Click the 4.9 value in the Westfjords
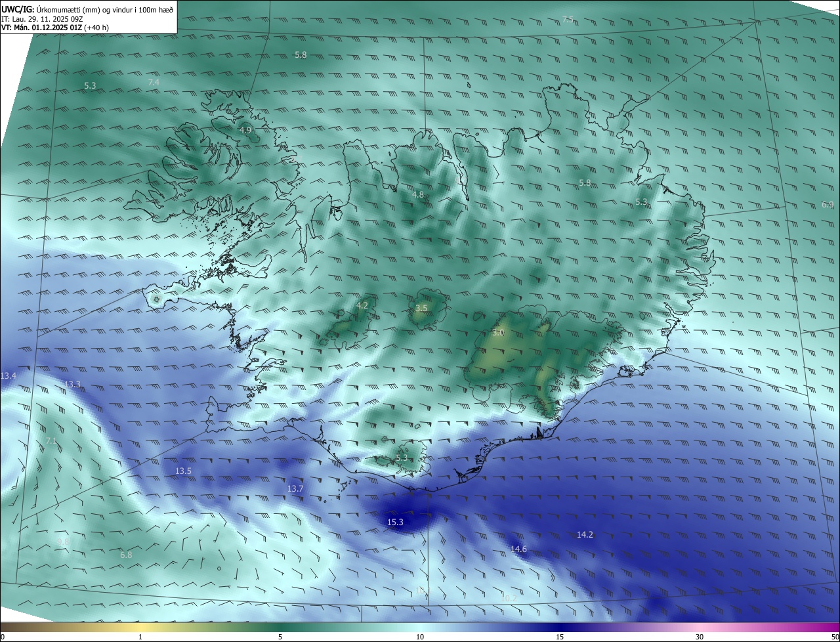Viewport: 840px width, 642px height. coord(245,131)
